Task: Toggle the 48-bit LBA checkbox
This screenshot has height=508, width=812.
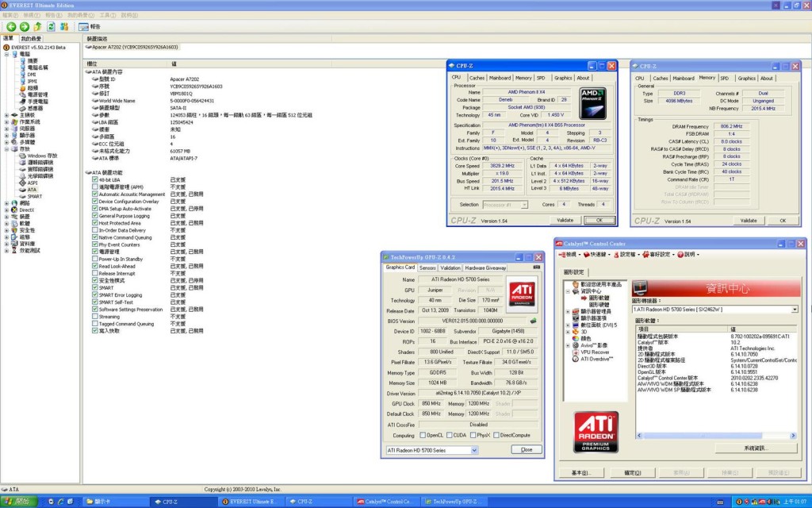Action: pyautogui.click(x=95, y=179)
